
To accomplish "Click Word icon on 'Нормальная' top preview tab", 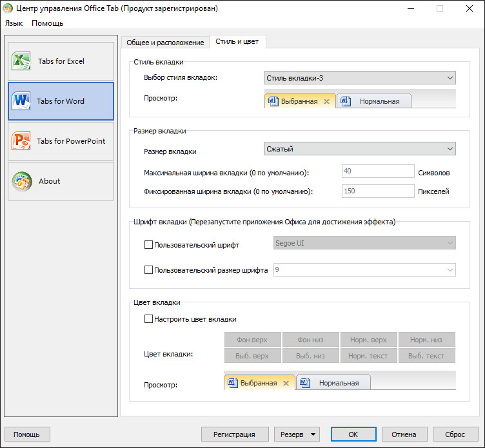I will (345, 101).
